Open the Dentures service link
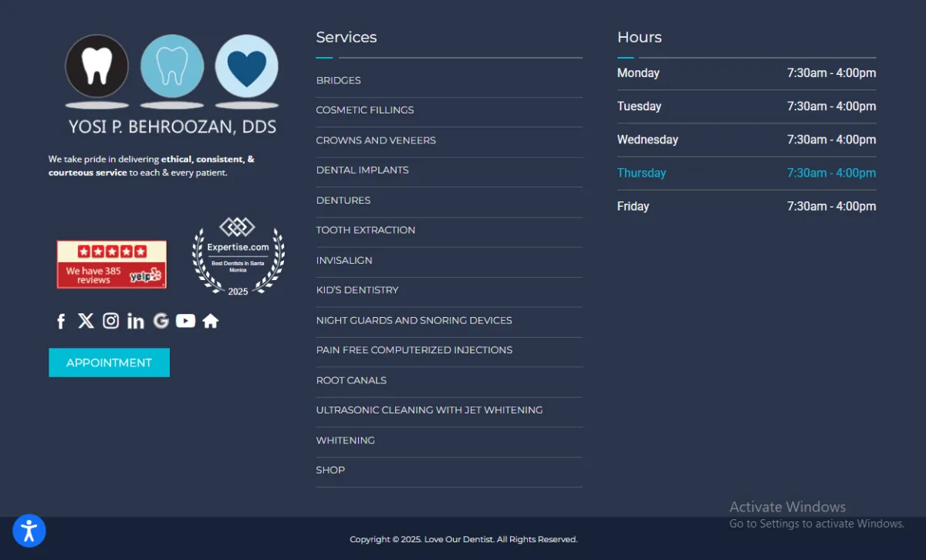 343,201
